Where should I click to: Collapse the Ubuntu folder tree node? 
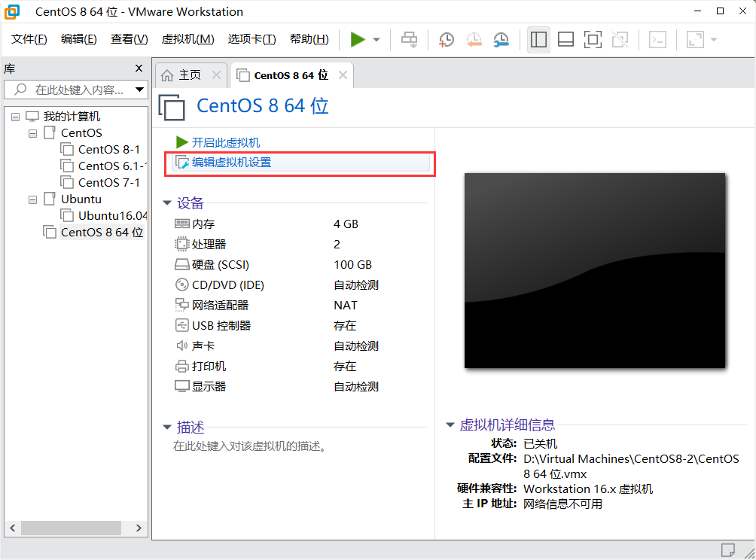coord(33,200)
